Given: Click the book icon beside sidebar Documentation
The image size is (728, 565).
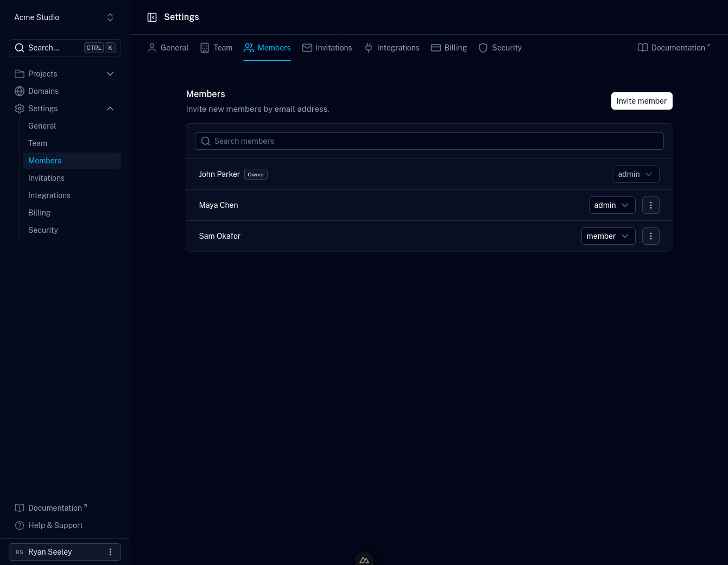Looking at the screenshot, I should click(20, 508).
